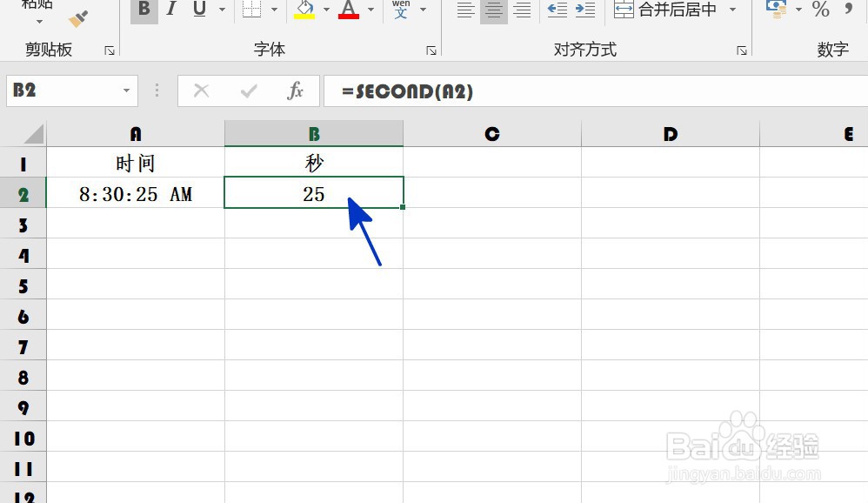Open phonetic guide dropdown arrow
868x503 pixels.
tap(423, 10)
